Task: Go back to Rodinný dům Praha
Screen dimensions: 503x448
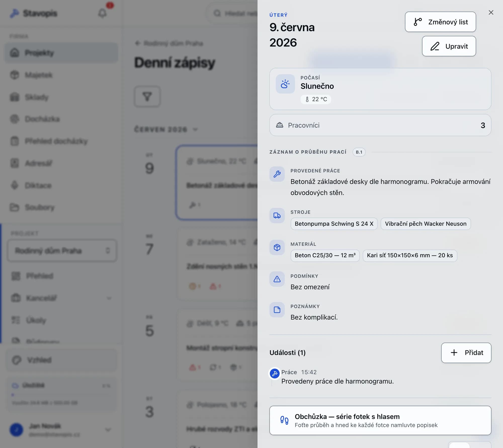Action: coord(169,43)
